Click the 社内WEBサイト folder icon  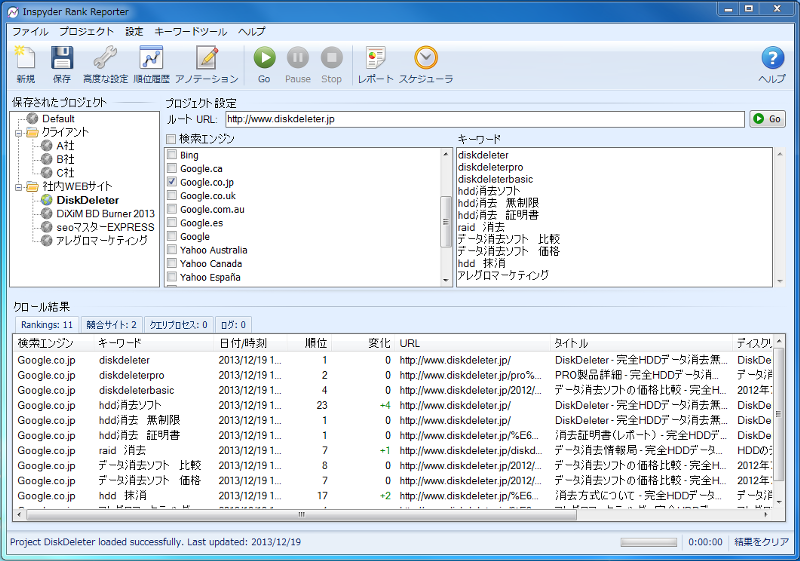(33, 187)
